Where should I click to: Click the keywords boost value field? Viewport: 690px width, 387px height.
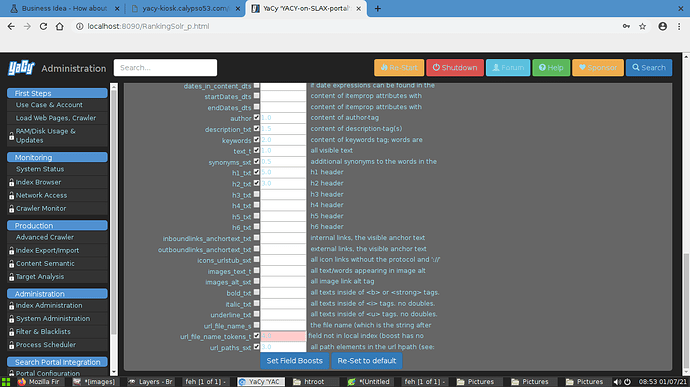pos(283,140)
